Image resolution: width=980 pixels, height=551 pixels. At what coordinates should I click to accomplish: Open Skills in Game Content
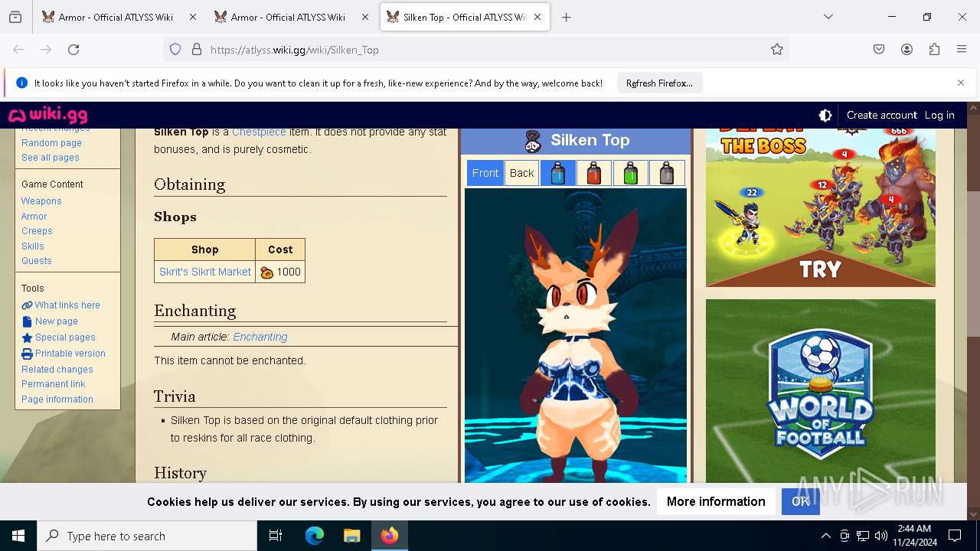33,246
